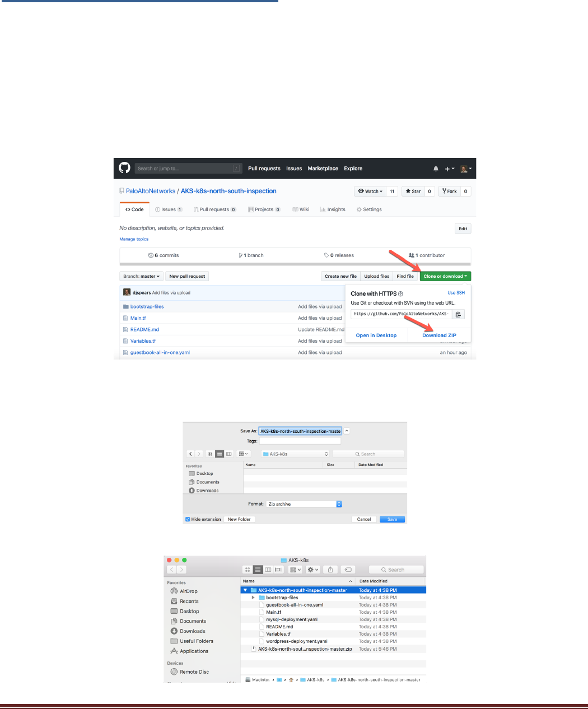Click the Create new file button
The image size is (588, 709).
[340, 276]
